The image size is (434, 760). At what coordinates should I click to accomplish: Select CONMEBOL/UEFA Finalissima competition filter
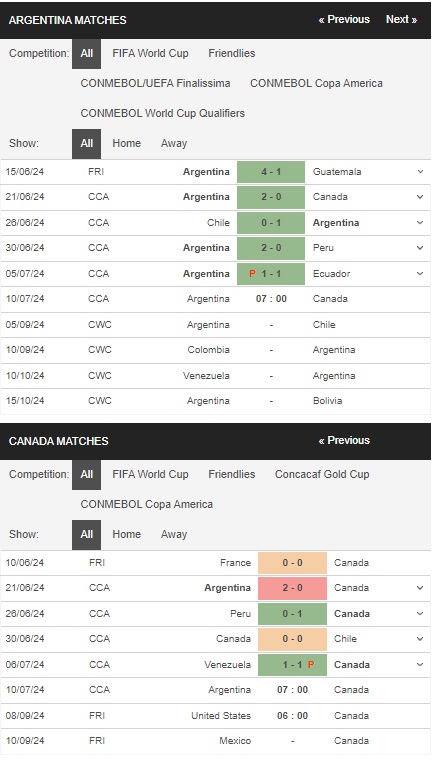coord(155,83)
